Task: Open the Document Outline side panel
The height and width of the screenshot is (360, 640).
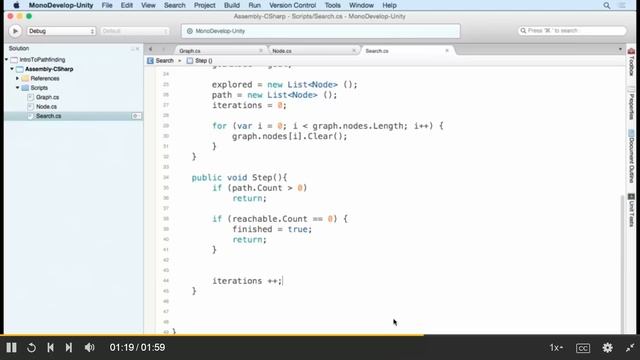Action: pos(631,157)
